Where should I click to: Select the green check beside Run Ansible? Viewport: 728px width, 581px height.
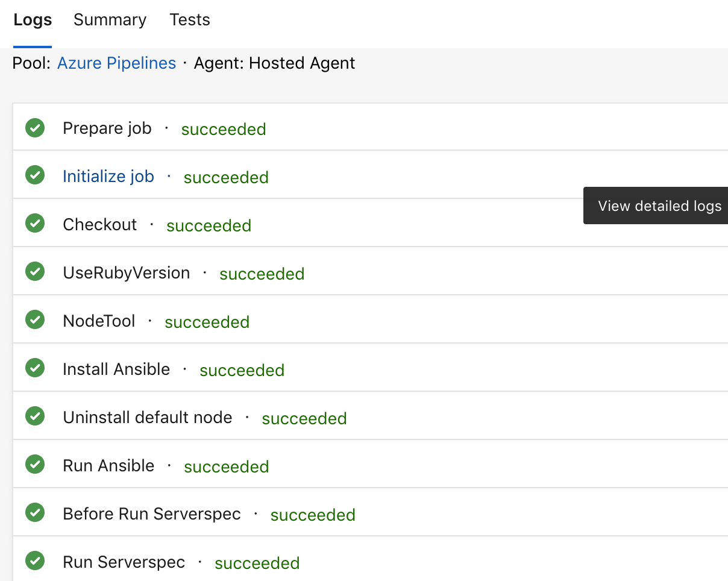[34, 464]
